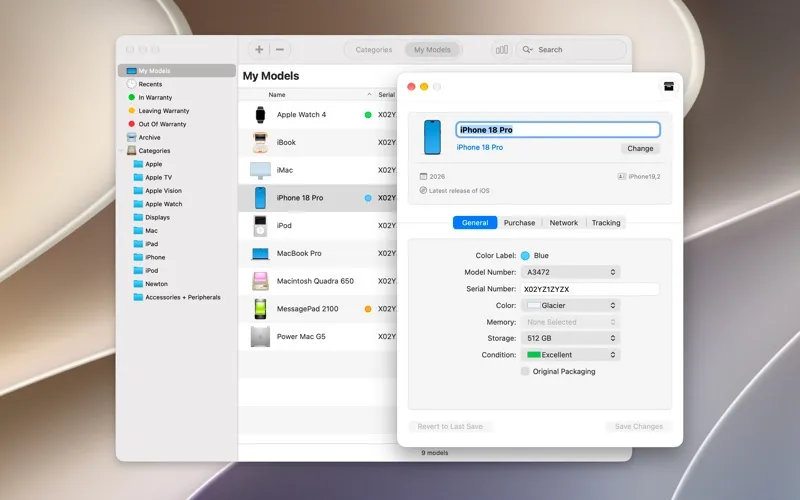
Task: Click the minus remove model button
Action: (x=280, y=49)
